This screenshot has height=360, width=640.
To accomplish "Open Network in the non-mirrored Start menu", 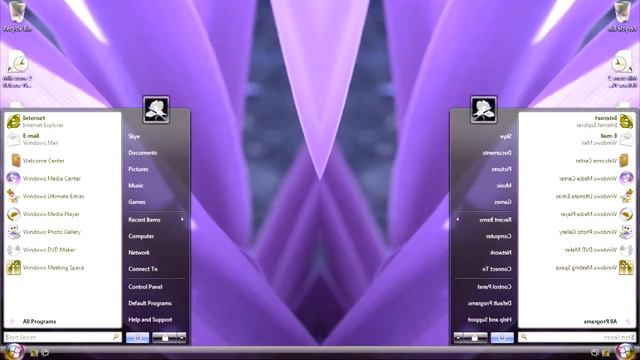I will pyautogui.click(x=139, y=252).
